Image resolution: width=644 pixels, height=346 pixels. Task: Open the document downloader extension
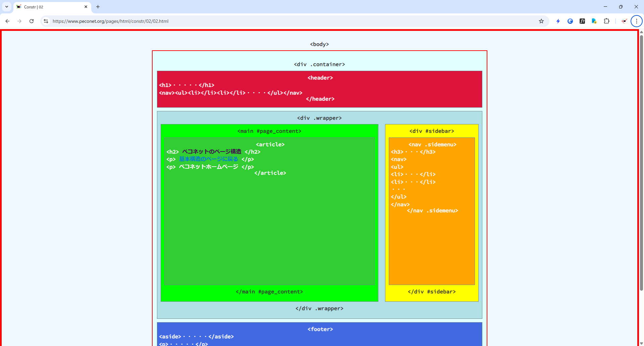coord(594,21)
